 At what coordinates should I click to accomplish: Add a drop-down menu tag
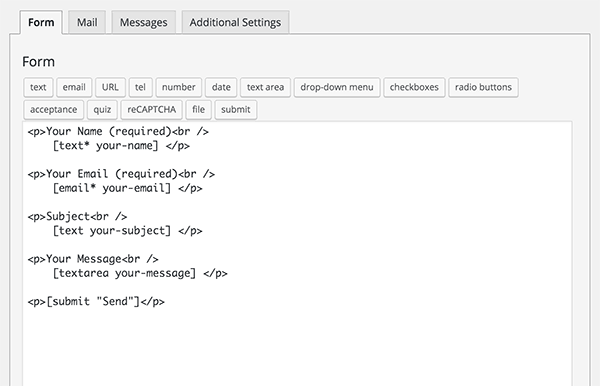pyautogui.click(x=337, y=87)
